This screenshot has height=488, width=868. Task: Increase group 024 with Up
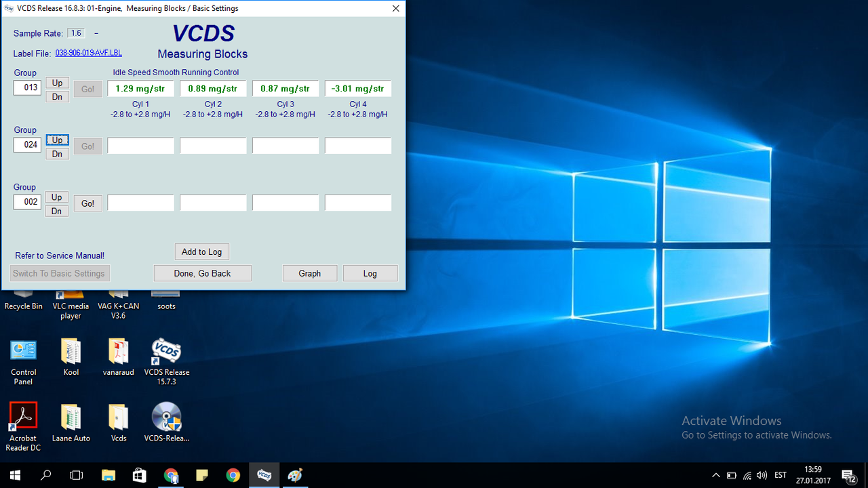point(58,140)
